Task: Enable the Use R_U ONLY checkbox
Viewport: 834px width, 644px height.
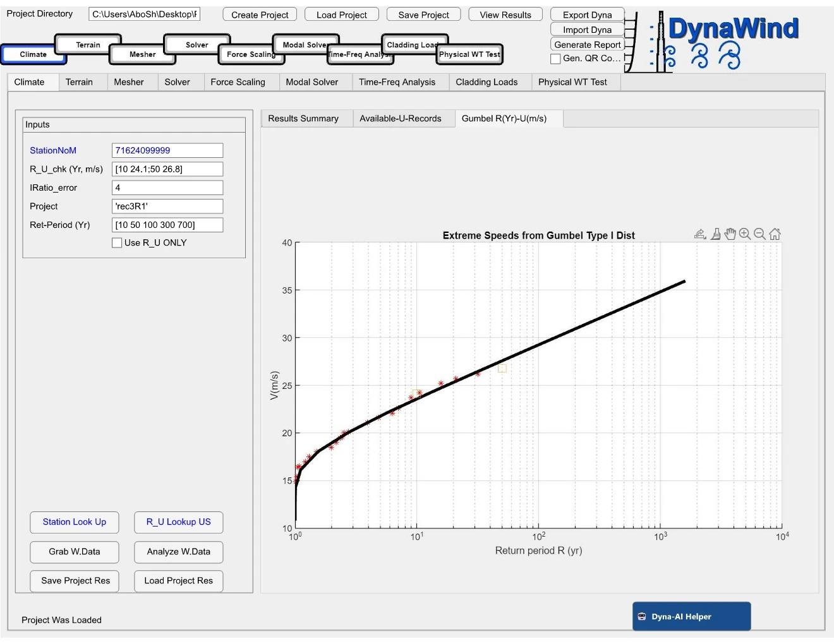Action: click(x=117, y=243)
